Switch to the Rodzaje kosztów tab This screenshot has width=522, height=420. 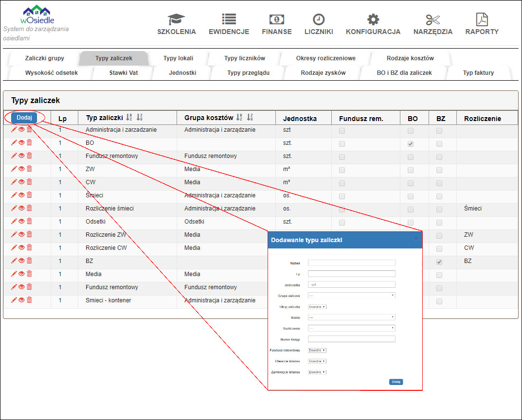point(410,58)
